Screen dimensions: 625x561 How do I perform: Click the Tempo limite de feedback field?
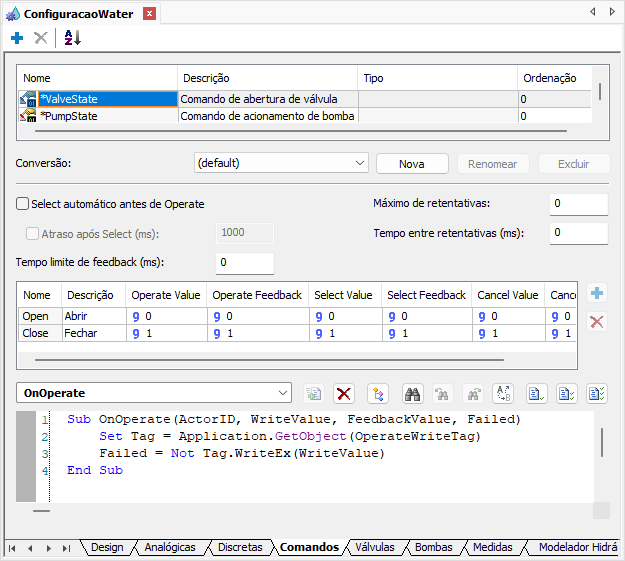[244, 263]
